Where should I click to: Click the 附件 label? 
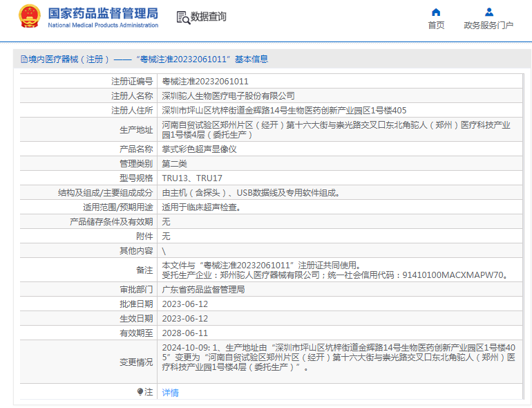pos(144,236)
